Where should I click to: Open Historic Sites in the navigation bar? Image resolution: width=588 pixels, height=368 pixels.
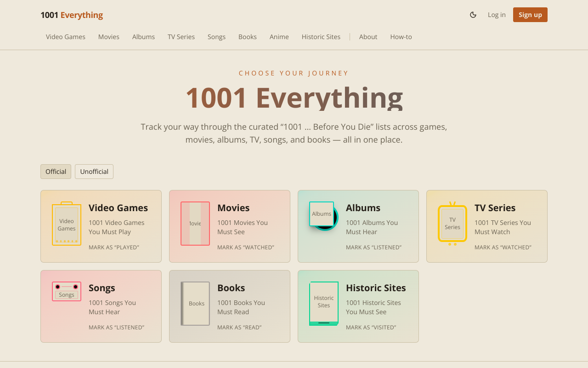[321, 37]
